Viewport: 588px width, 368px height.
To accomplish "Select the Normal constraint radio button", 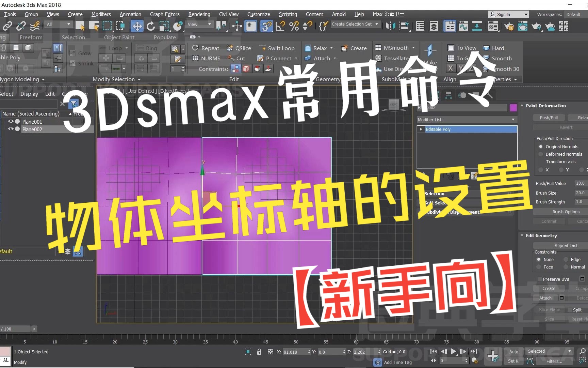I will pyautogui.click(x=566, y=267).
